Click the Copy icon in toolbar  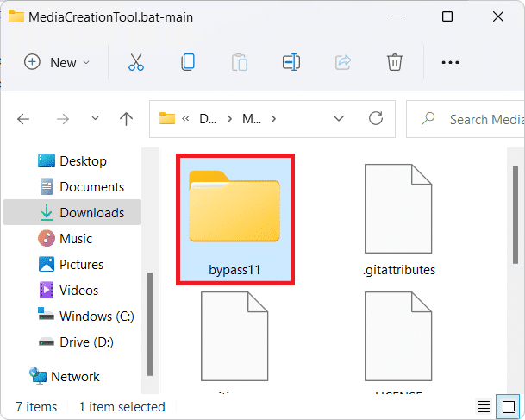click(188, 62)
